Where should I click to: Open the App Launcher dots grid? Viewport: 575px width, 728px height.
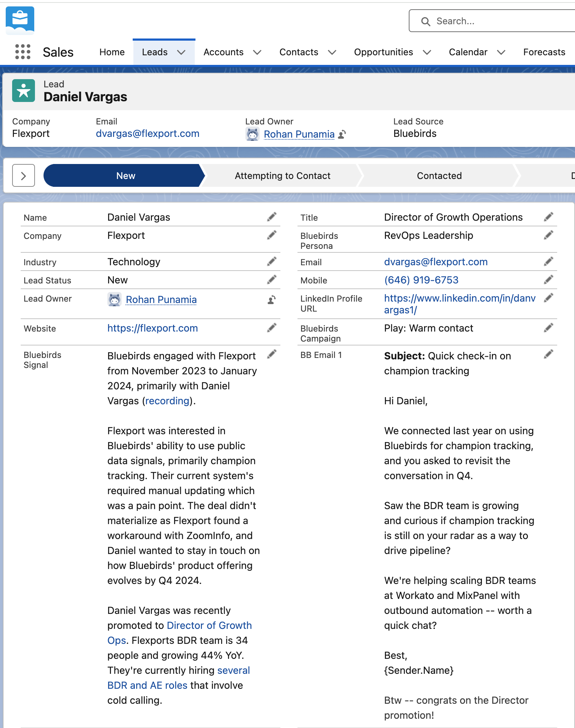23,52
